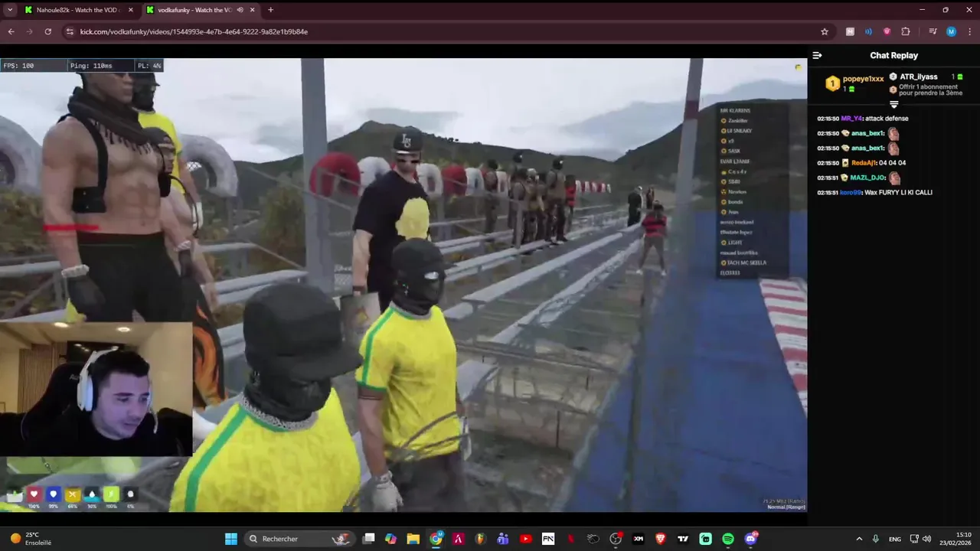Switch the ENG input language

[x=894, y=539]
